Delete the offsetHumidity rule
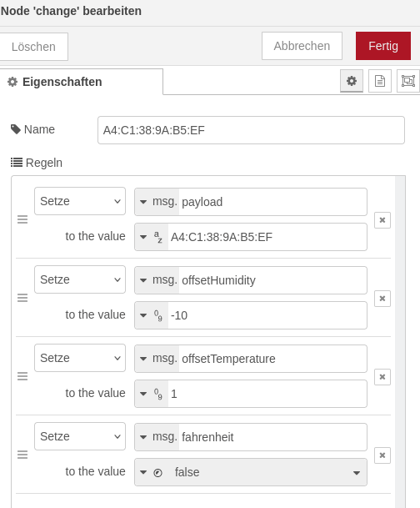The width and height of the screenshot is (420, 508). (x=382, y=299)
